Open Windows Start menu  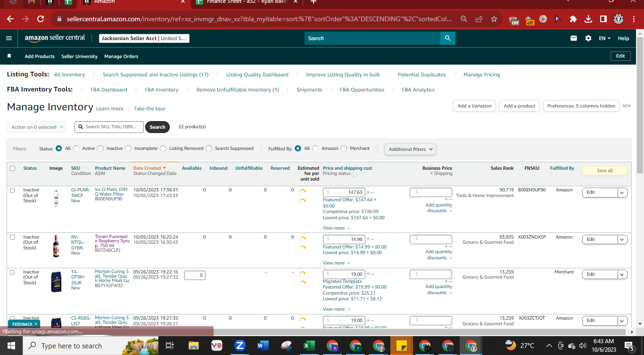11,346
